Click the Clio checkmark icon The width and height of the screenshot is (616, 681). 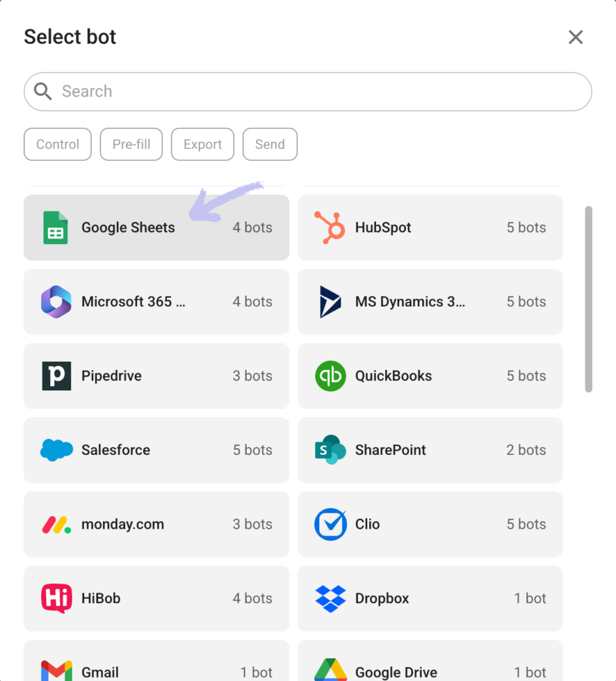tap(331, 524)
